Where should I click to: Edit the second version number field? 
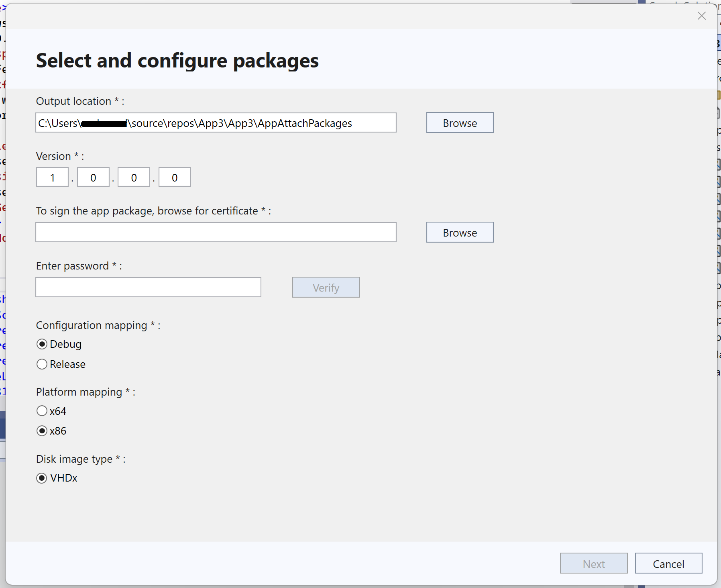[x=93, y=177]
